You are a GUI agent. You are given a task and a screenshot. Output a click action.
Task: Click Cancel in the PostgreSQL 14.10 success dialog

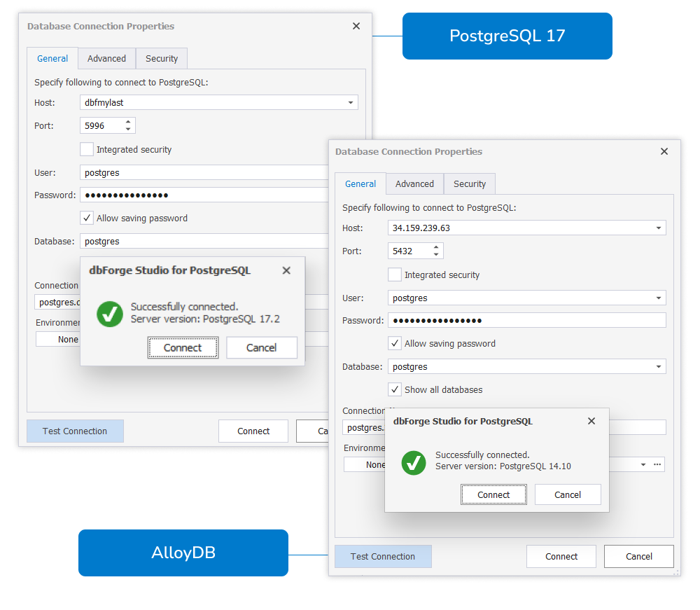[568, 494]
